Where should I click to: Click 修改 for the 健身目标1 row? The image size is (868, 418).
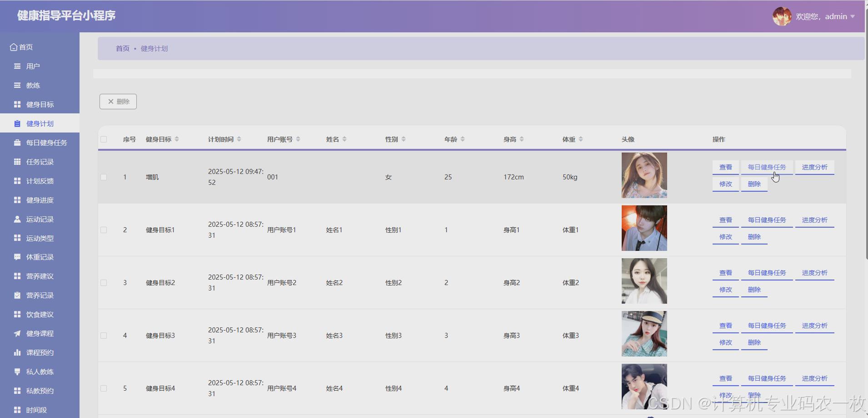point(726,237)
